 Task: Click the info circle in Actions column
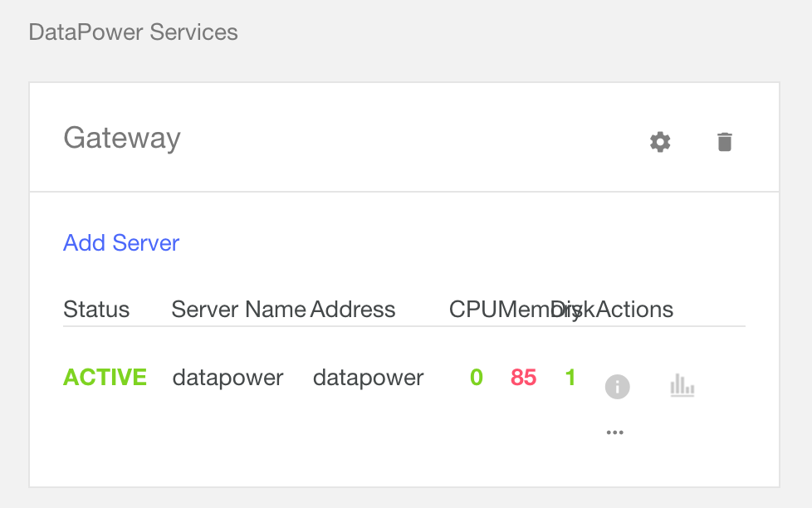(x=616, y=386)
